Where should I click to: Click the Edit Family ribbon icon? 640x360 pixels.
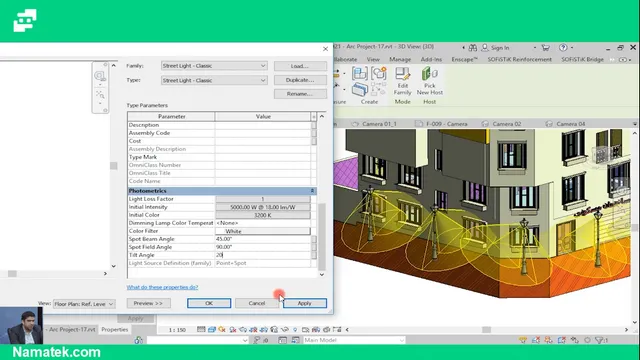pyautogui.click(x=402, y=81)
